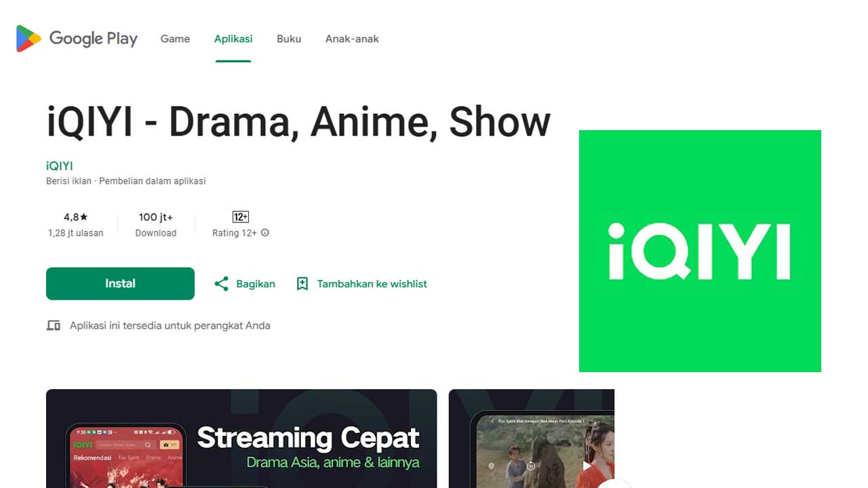Open the Anak-anak tab
The height and width of the screenshot is (488, 868).
(352, 39)
